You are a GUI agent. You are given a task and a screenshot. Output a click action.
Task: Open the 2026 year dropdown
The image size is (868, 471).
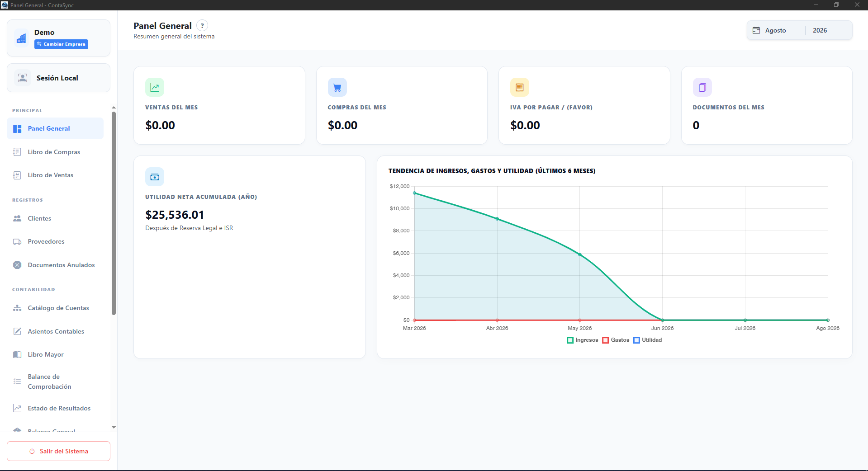pyautogui.click(x=829, y=30)
